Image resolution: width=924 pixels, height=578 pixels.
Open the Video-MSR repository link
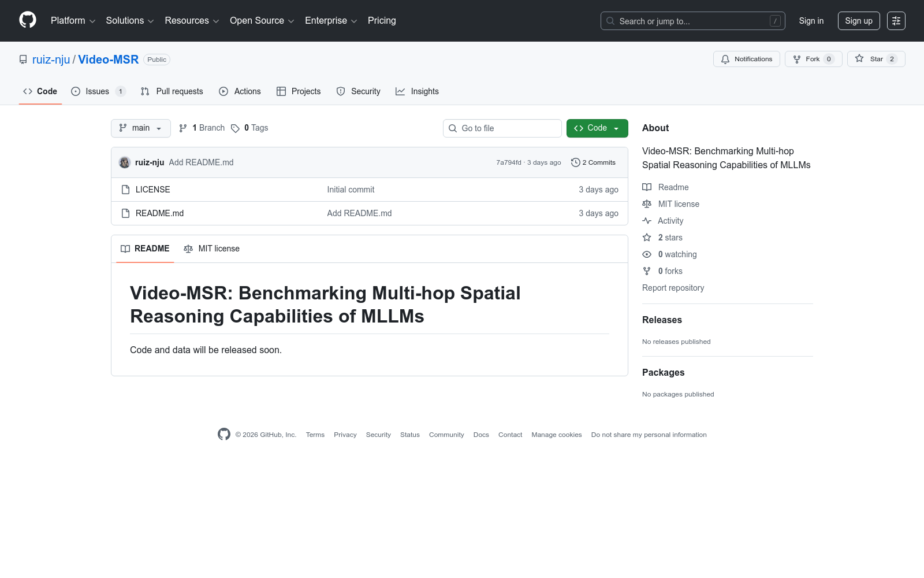coord(108,60)
